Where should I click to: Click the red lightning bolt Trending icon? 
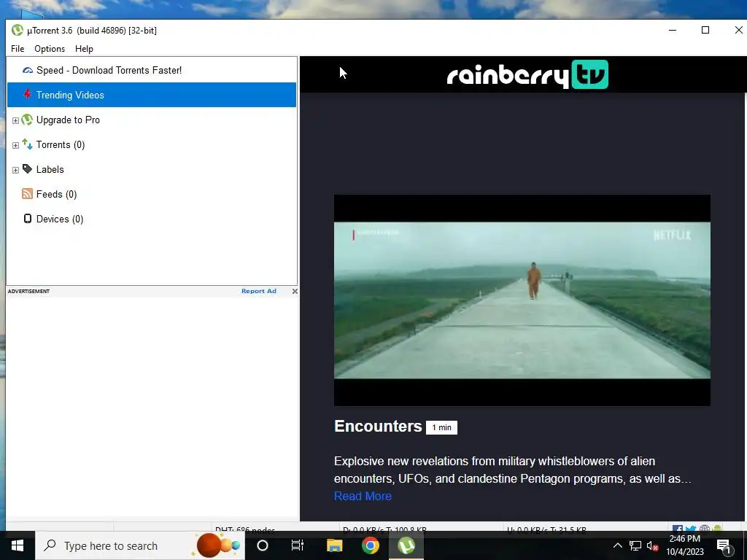(28, 94)
